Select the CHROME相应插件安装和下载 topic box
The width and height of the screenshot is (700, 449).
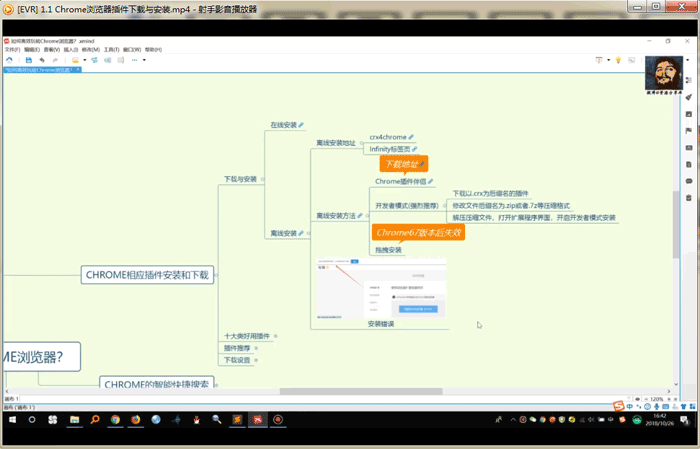point(147,275)
